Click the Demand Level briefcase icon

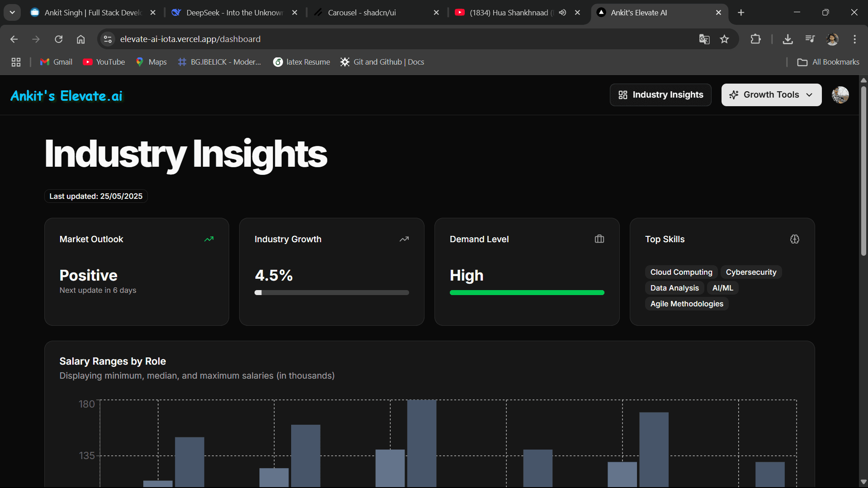(x=599, y=239)
